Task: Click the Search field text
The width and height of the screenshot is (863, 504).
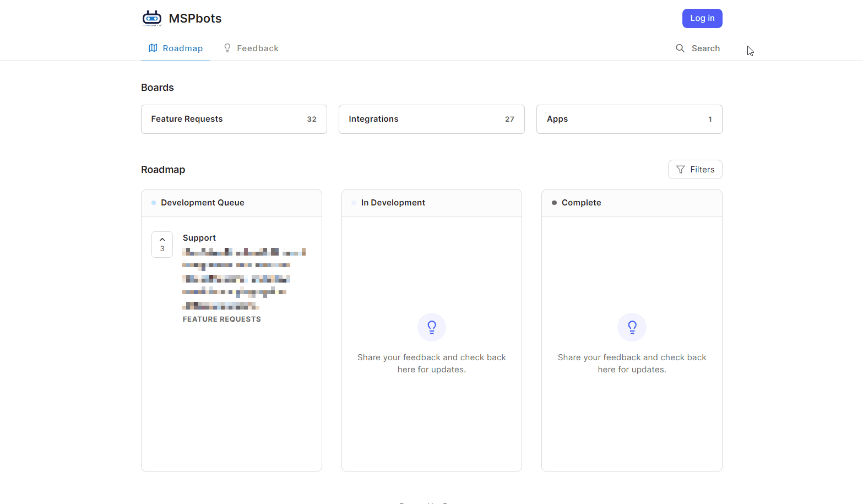Action: coord(705,48)
